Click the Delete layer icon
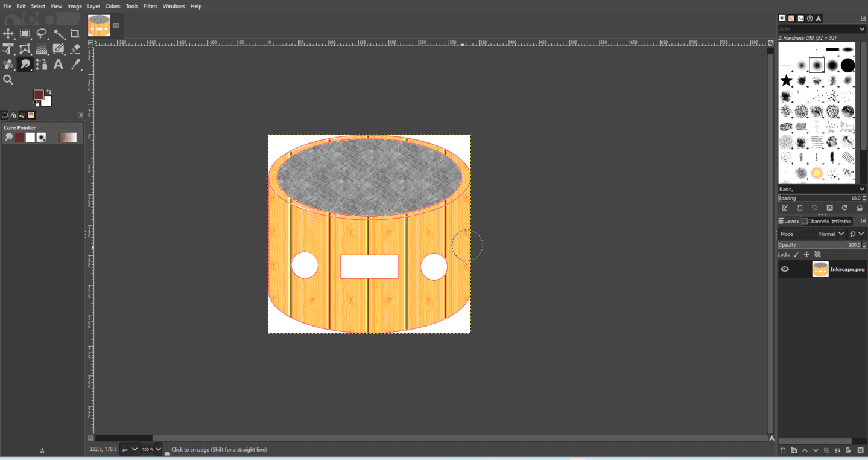Image resolution: width=868 pixels, height=460 pixels. pos(860,450)
